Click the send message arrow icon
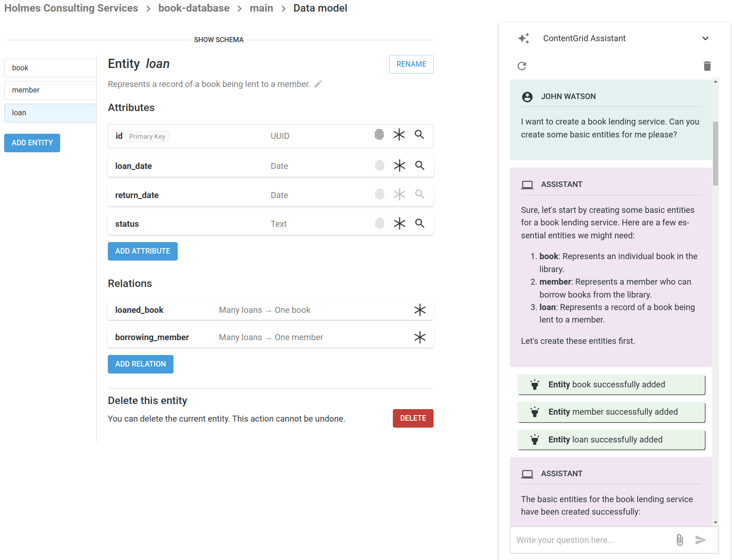 click(x=701, y=540)
